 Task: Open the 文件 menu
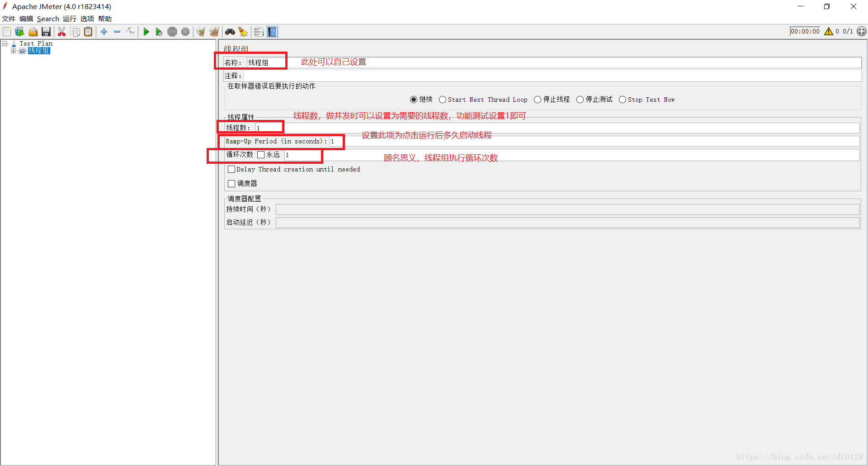coord(9,19)
